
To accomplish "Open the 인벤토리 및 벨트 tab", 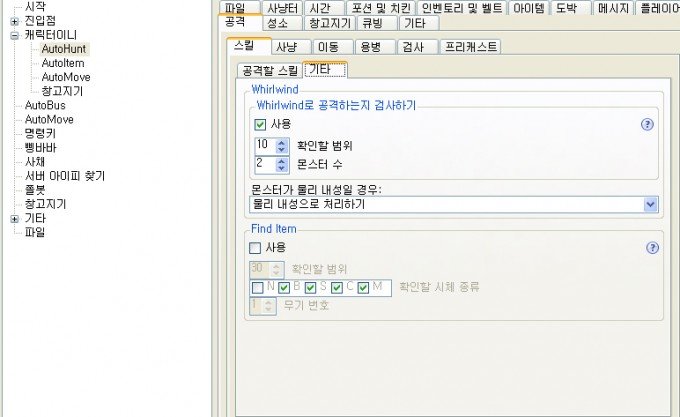I will click(x=462, y=8).
